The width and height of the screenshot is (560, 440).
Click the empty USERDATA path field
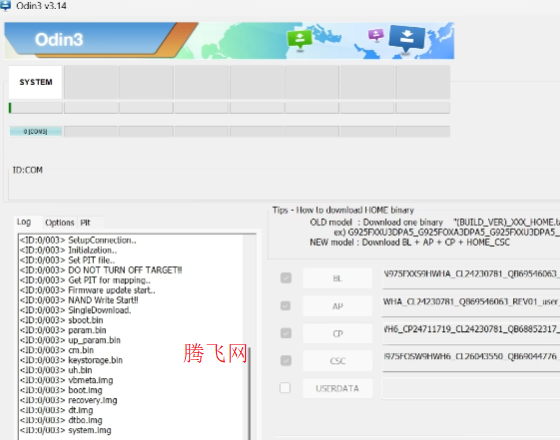coord(471,388)
